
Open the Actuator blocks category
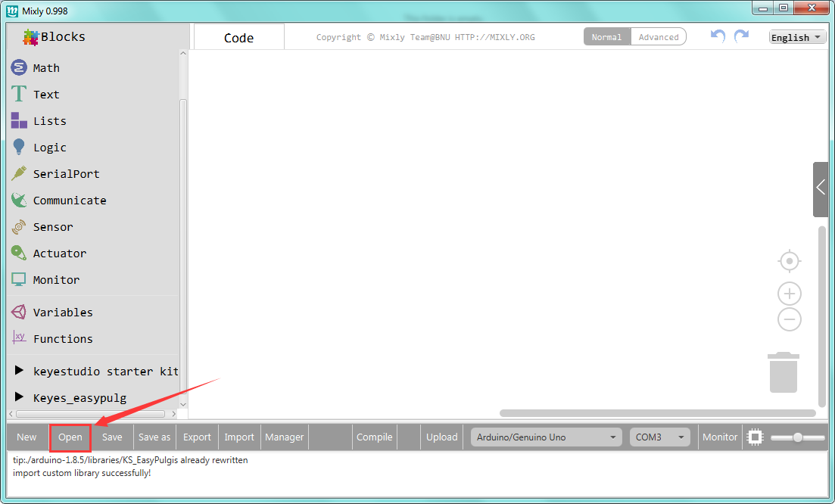click(59, 254)
